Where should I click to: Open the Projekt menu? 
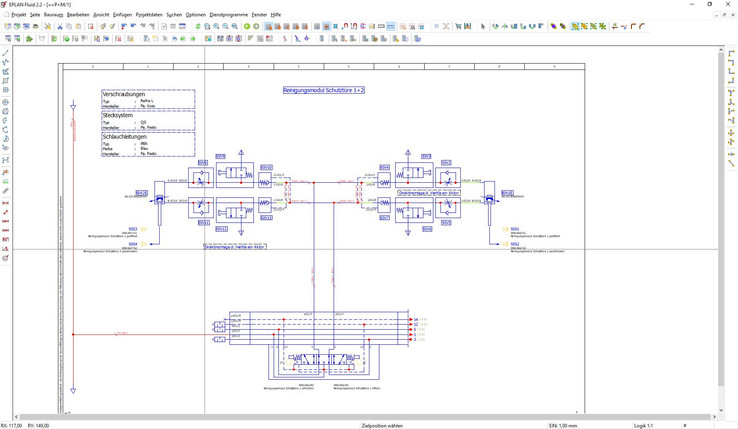(18, 15)
